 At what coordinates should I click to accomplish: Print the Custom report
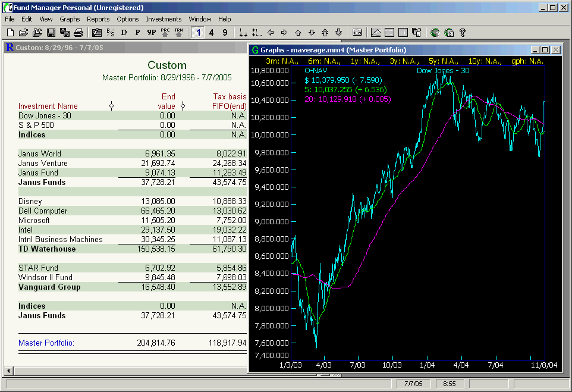pyautogui.click(x=79, y=32)
